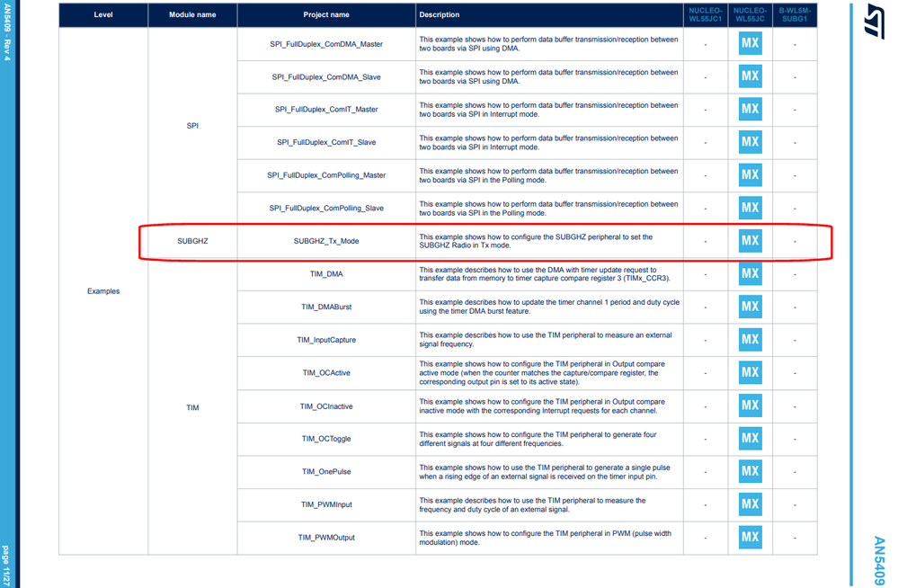Click the ST logo in the corner
The image size is (898, 588).
tap(875, 20)
